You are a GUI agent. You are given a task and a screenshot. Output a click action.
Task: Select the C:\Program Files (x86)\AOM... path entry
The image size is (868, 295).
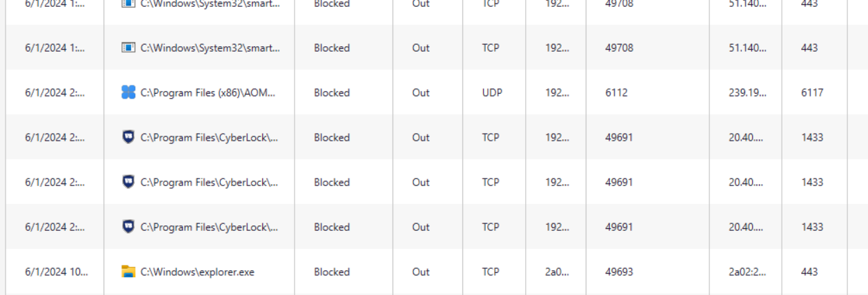(x=208, y=92)
